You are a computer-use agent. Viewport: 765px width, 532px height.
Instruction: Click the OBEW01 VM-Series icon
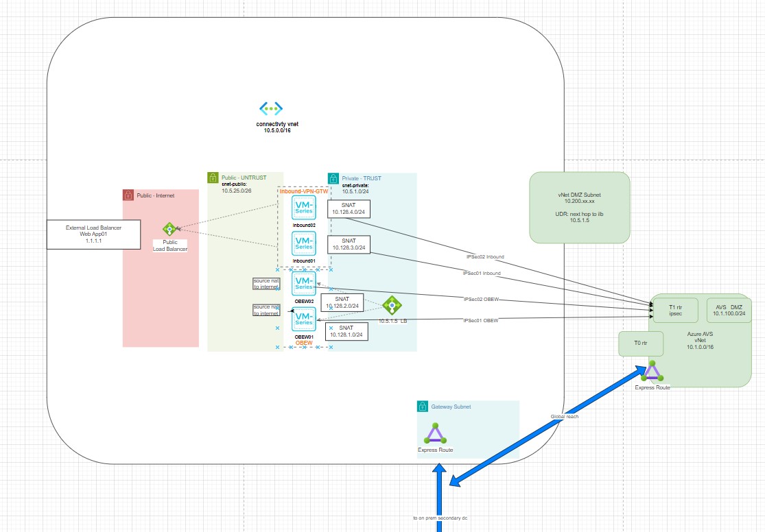pos(303,319)
